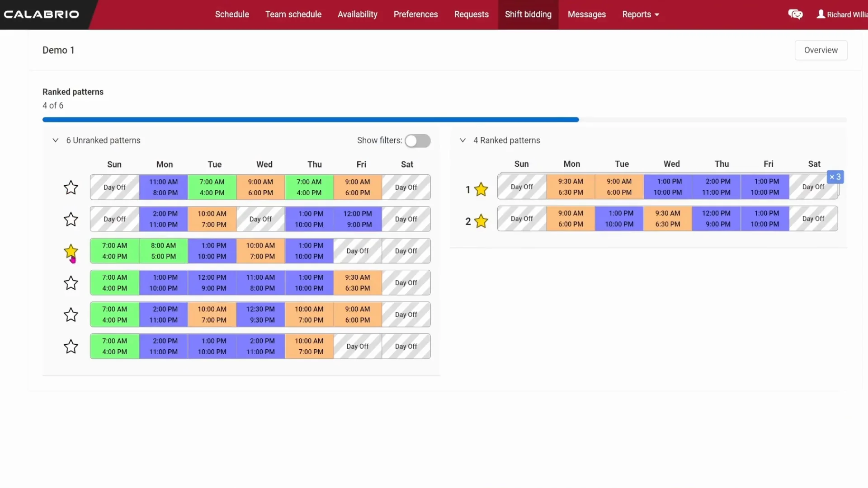
Task: Navigate to the Shift bidding tab
Action: pyautogui.click(x=528, y=14)
